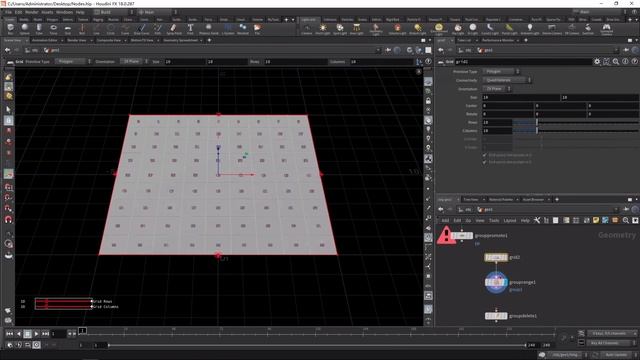Screen dimensions: 640x360
Task: Select the Grid shelf tool
Action: coord(68,29)
